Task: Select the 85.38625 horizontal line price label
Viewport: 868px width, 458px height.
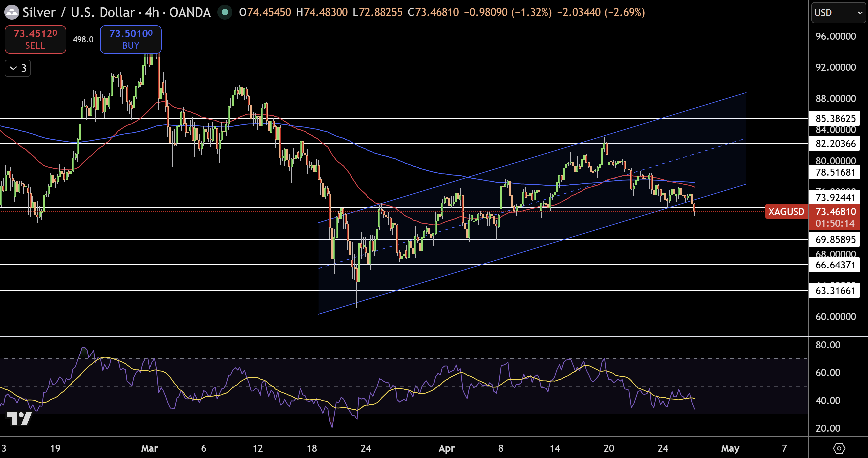Action: pos(834,119)
